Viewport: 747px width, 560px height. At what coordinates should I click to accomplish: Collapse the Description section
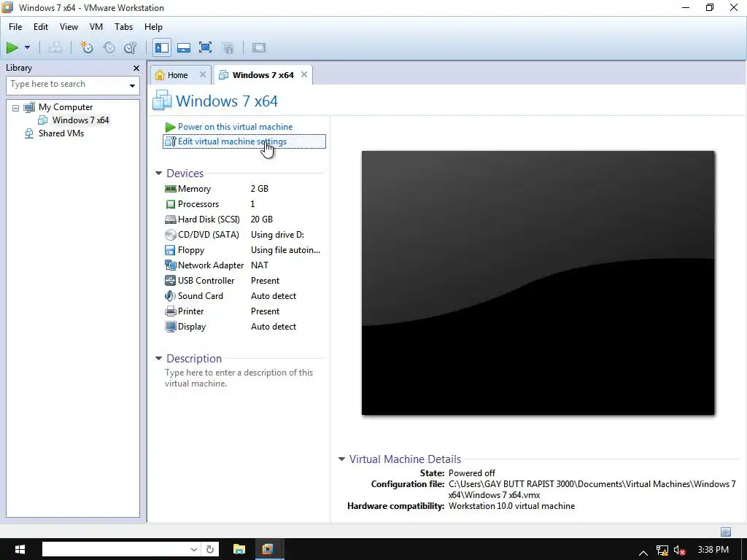point(158,359)
